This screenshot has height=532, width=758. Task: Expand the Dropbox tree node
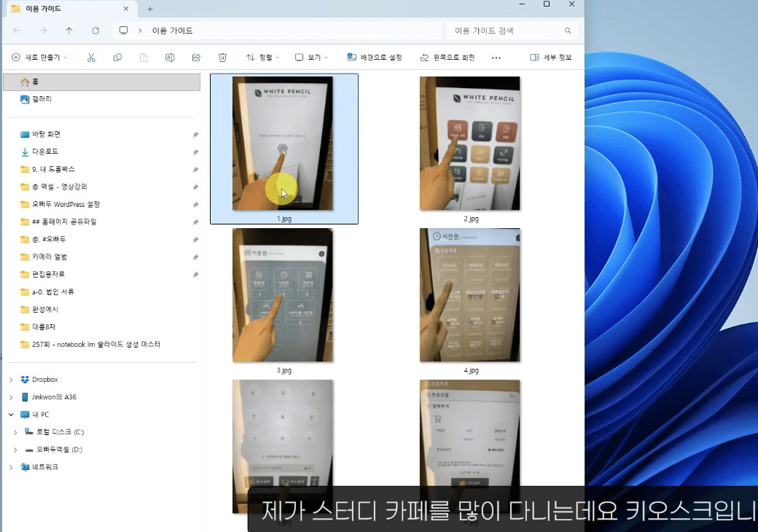tap(11, 380)
